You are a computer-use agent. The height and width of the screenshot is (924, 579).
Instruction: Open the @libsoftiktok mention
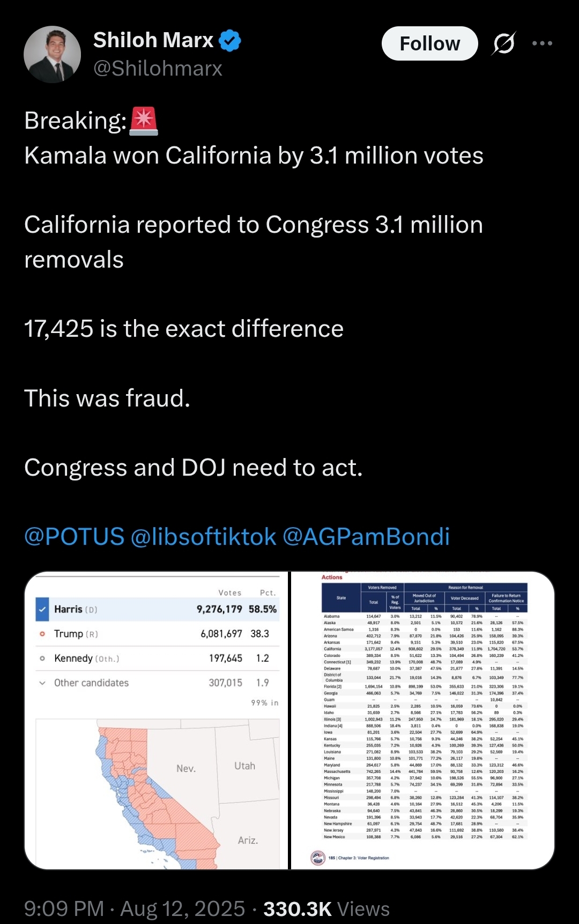point(203,537)
